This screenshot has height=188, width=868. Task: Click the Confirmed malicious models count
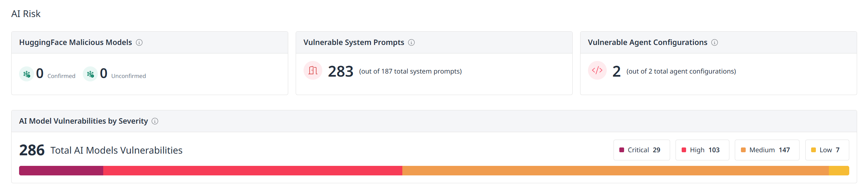pyautogui.click(x=40, y=74)
